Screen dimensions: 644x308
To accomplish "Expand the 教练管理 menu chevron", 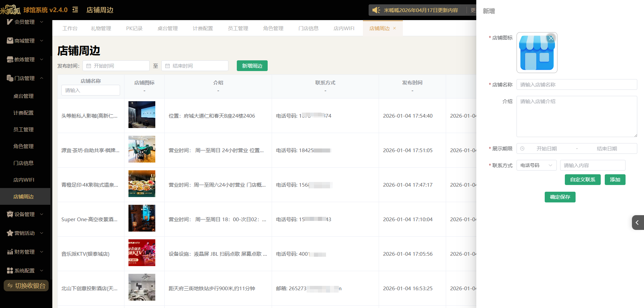I will [42, 59].
